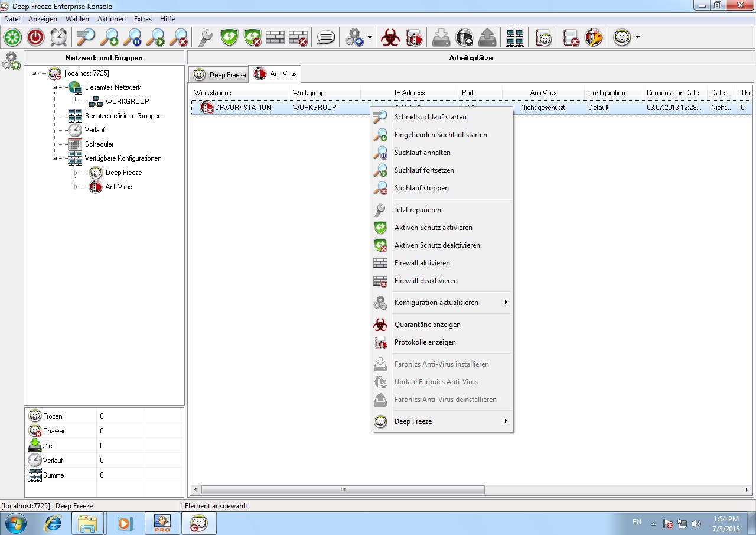Click the alarm clock wake-up toolbar icon
The width and height of the screenshot is (756, 535).
[x=58, y=38]
